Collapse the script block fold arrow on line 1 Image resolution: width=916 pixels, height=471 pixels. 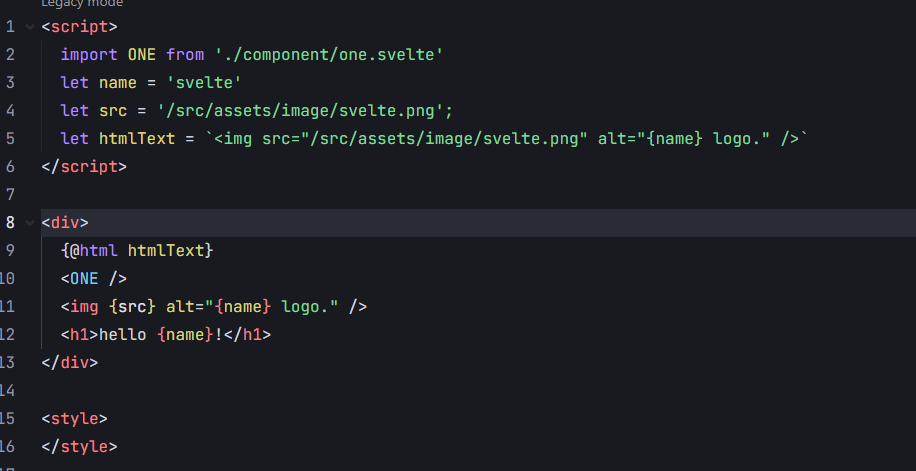[x=30, y=26]
